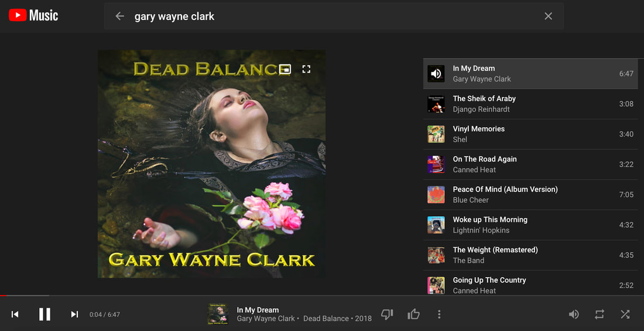
Task: Play The Weight (Remastered)
Action: coord(530,255)
